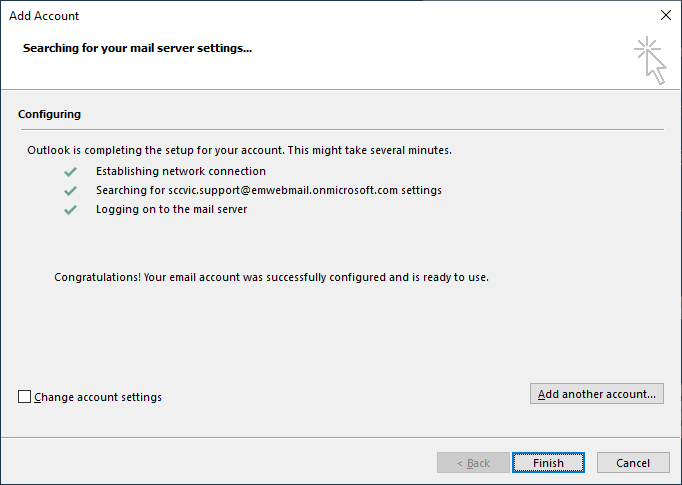Click checkmark beside Searching for settings step
The width and height of the screenshot is (682, 485).
[70, 190]
